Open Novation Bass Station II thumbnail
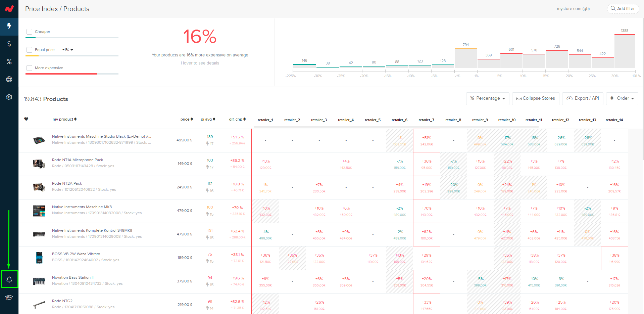This screenshot has width=644, height=314. pos(39,281)
